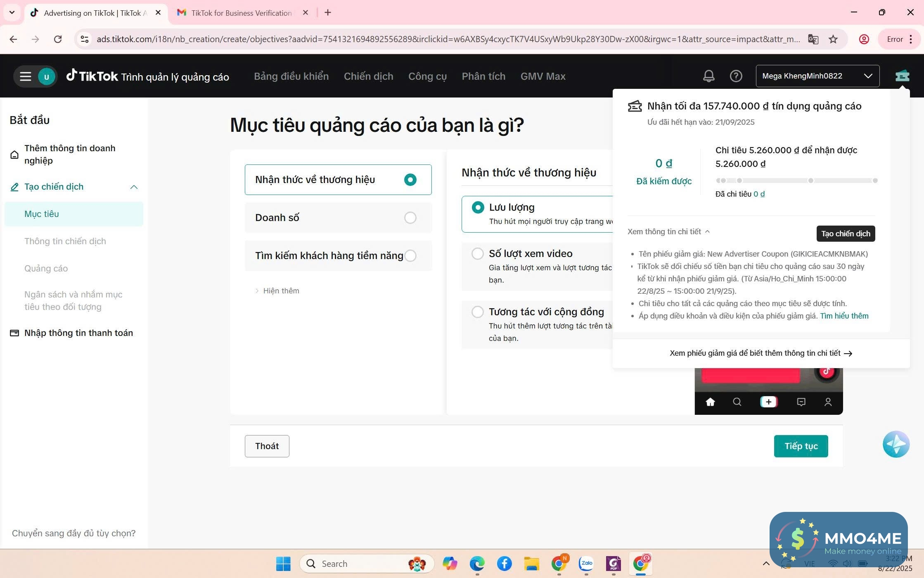Open the hamburger menu icon
Screen dimensions: 924x578
pos(26,76)
